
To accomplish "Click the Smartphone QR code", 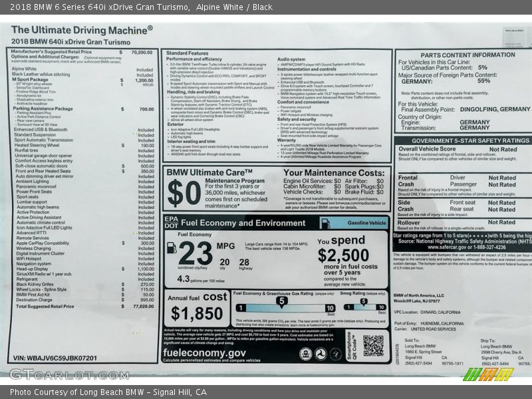I will coord(373,346).
